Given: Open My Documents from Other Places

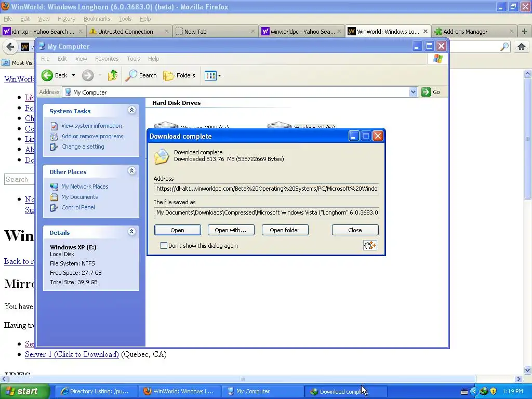Looking at the screenshot, I should (79, 197).
